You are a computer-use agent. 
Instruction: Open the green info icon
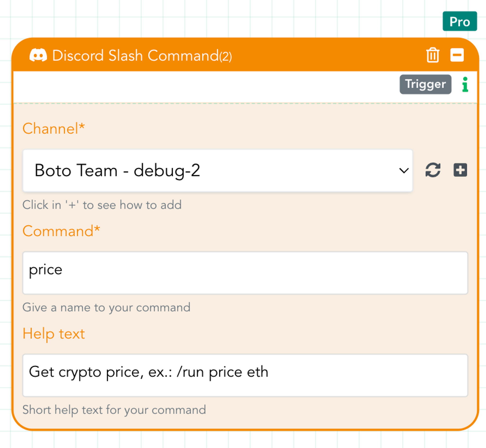click(x=465, y=85)
